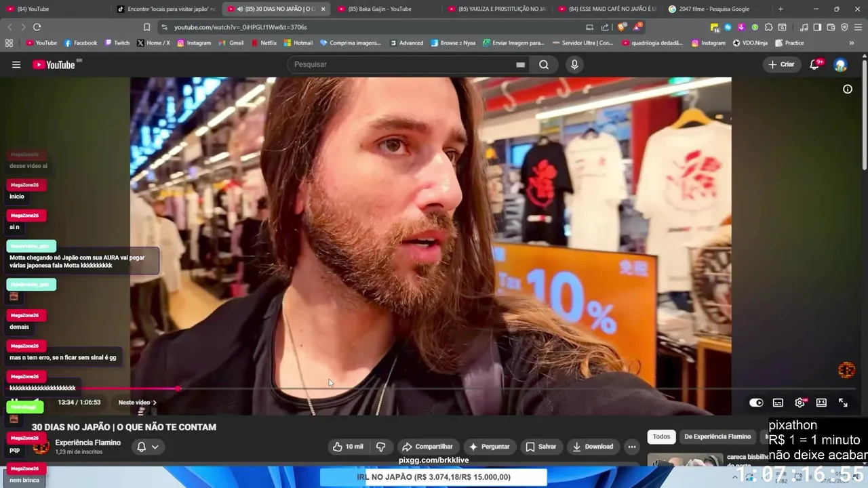Select the 'Todos' filter chip
868x488 pixels.
pos(661,436)
